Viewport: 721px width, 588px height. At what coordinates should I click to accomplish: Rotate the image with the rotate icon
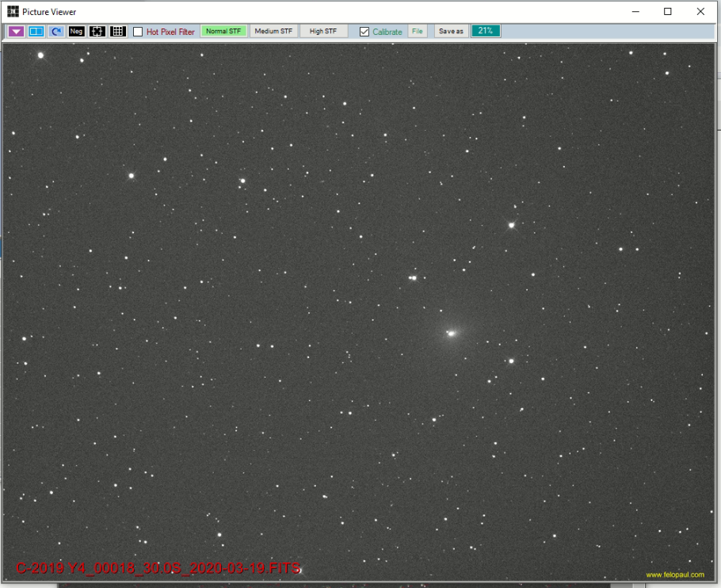(x=56, y=32)
